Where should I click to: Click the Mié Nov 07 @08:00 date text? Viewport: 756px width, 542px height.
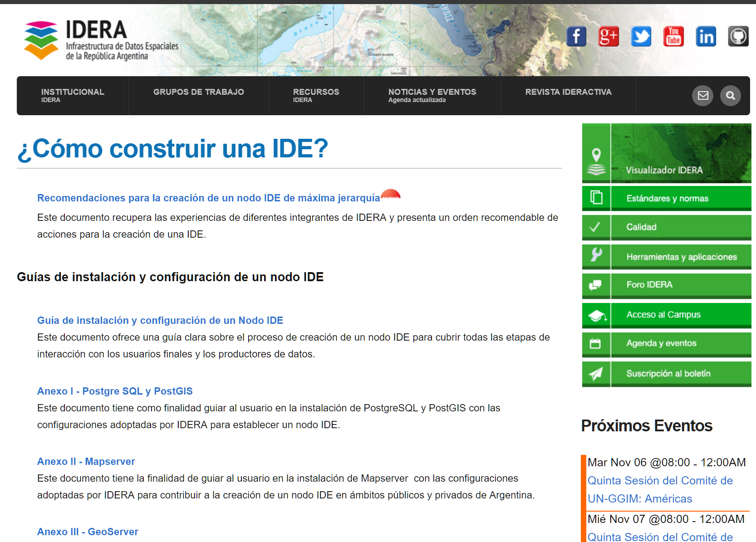(x=666, y=519)
